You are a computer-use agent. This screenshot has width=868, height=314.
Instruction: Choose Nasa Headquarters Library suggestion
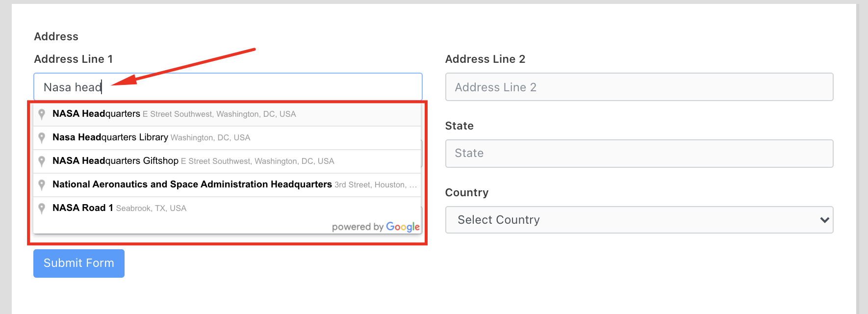pyautogui.click(x=151, y=137)
